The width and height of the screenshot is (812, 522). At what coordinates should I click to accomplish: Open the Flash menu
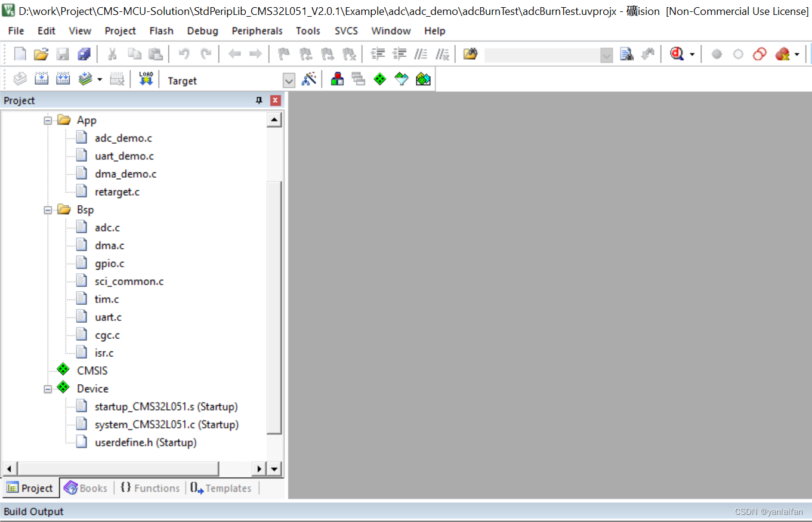(161, 30)
